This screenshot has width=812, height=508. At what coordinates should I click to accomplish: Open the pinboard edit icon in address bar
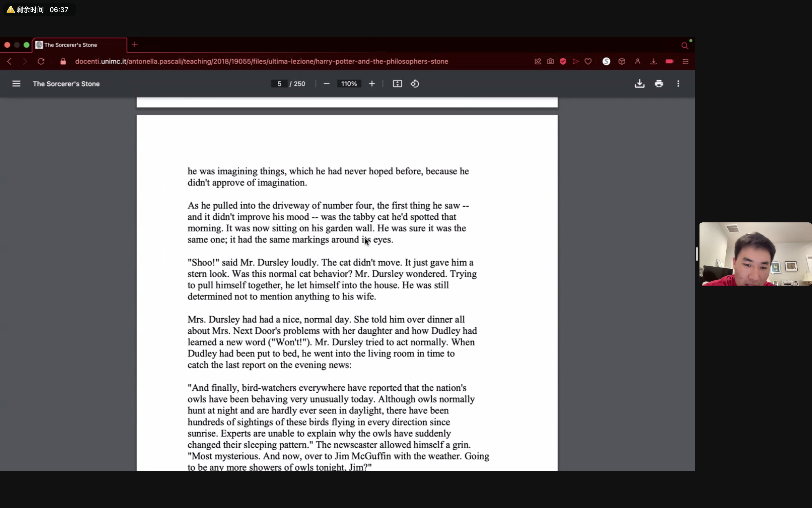[538, 62]
